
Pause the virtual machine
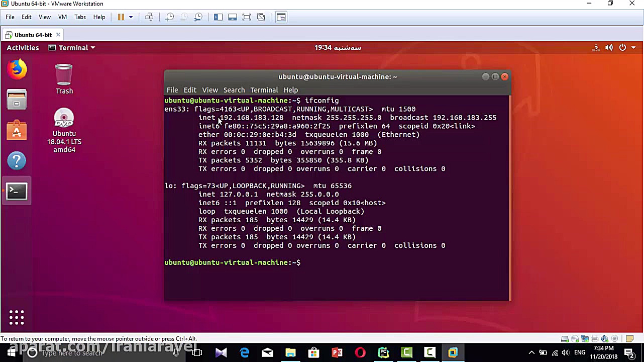[x=121, y=17]
